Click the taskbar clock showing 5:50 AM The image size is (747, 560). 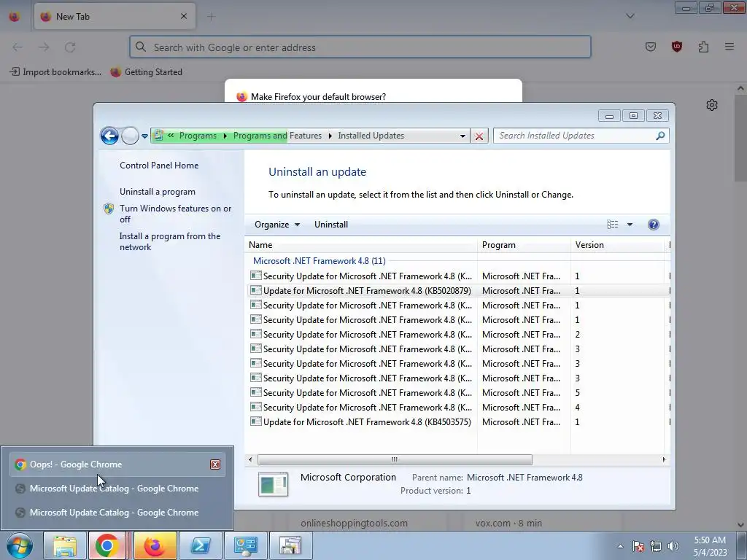pos(710,546)
